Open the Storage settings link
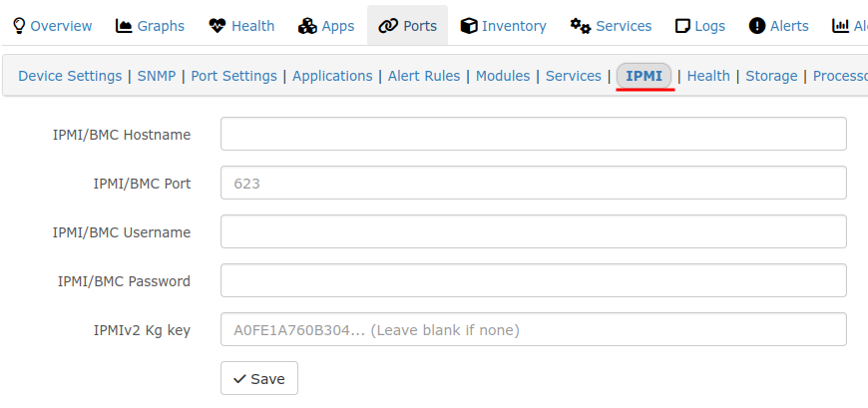868x408 pixels. (771, 76)
